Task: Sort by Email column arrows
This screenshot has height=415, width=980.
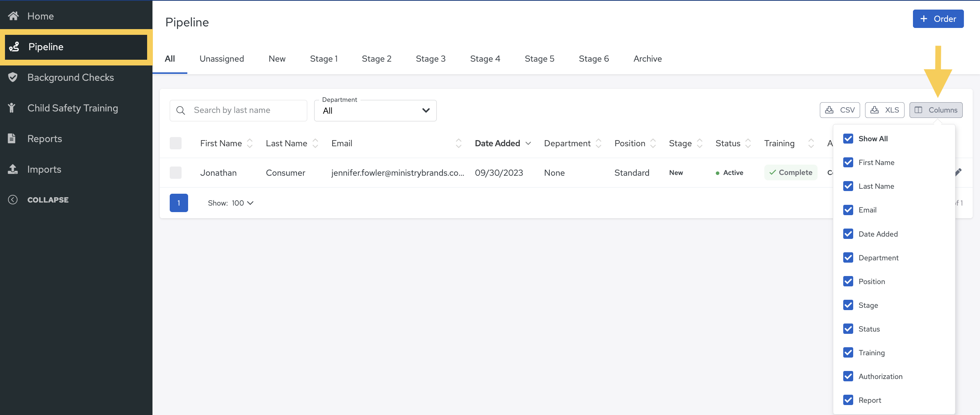Action: click(x=459, y=143)
